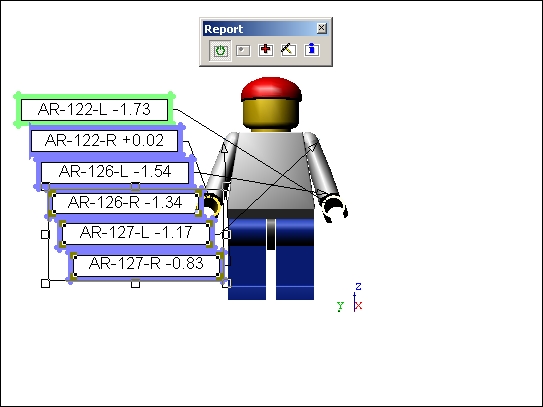
Task: Click the red plus add report icon
Action: (x=266, y=50)
